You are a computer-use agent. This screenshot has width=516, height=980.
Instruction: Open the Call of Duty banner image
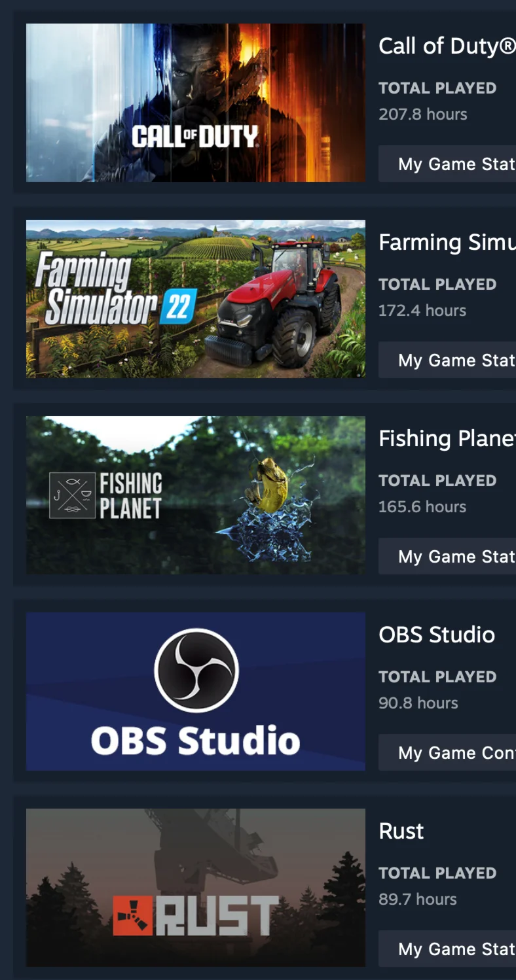click(x=196, y=103)
